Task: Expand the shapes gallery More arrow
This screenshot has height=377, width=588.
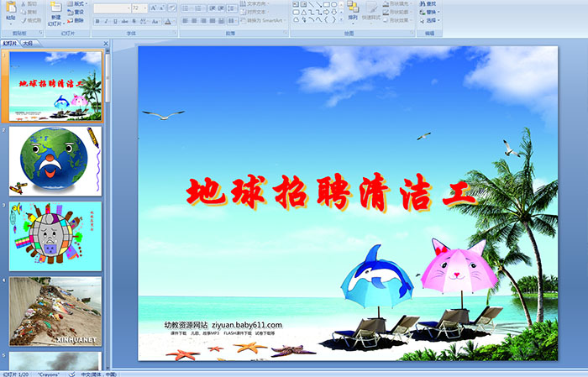Action: 341,20
